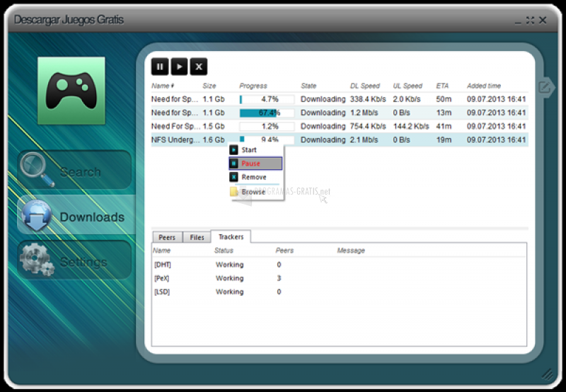Select the [DHT] tracker row
The height and width of the screenshot is (392, 566).
coord(339,265)
